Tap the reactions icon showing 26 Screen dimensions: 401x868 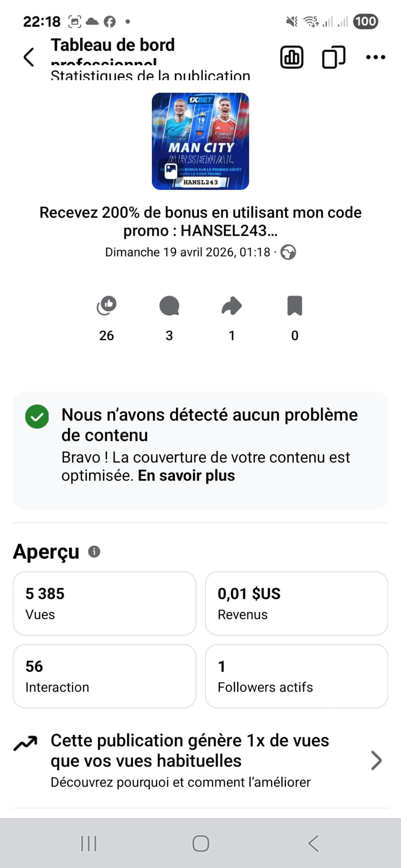pos(107,306)
